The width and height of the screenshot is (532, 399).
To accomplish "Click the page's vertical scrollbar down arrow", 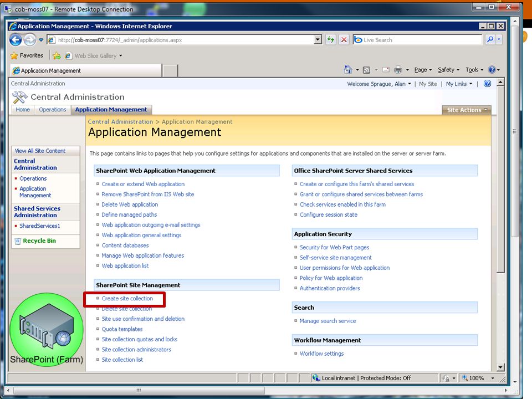I will point(500,367).
